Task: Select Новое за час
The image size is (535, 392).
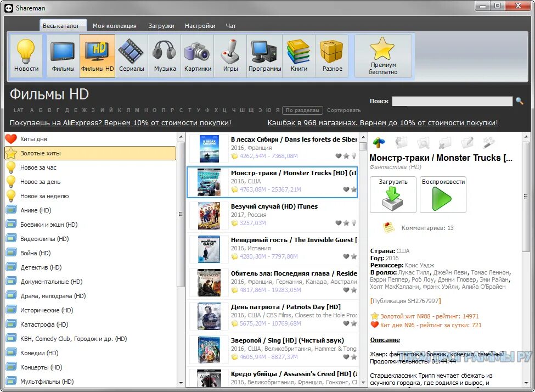Action: click(90, 167)
